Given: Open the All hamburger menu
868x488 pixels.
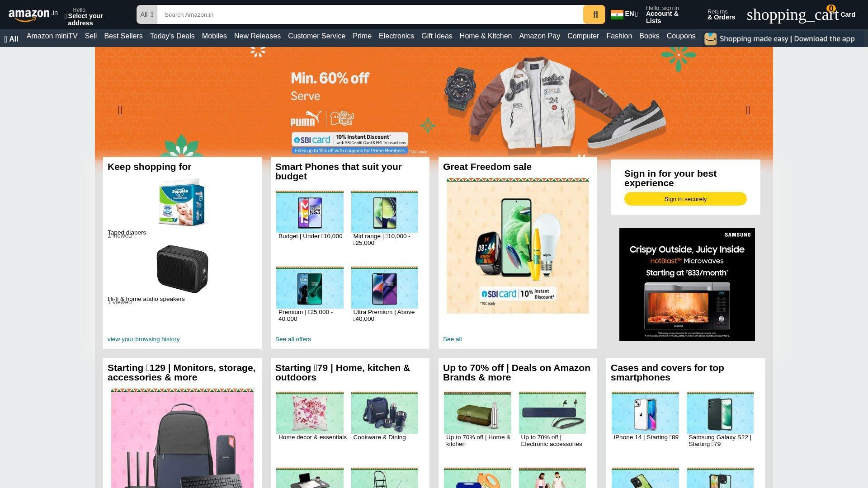Looking at the screenshot, I should coord(11,39).
